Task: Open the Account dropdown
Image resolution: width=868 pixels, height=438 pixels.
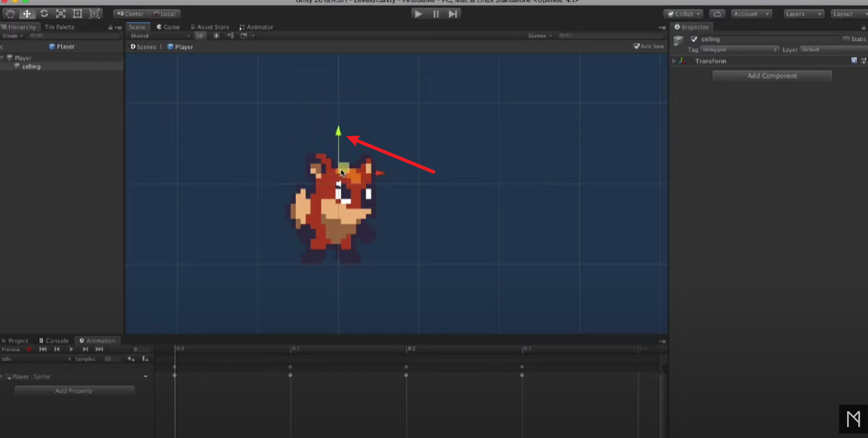Action: [x=751, y=14]
